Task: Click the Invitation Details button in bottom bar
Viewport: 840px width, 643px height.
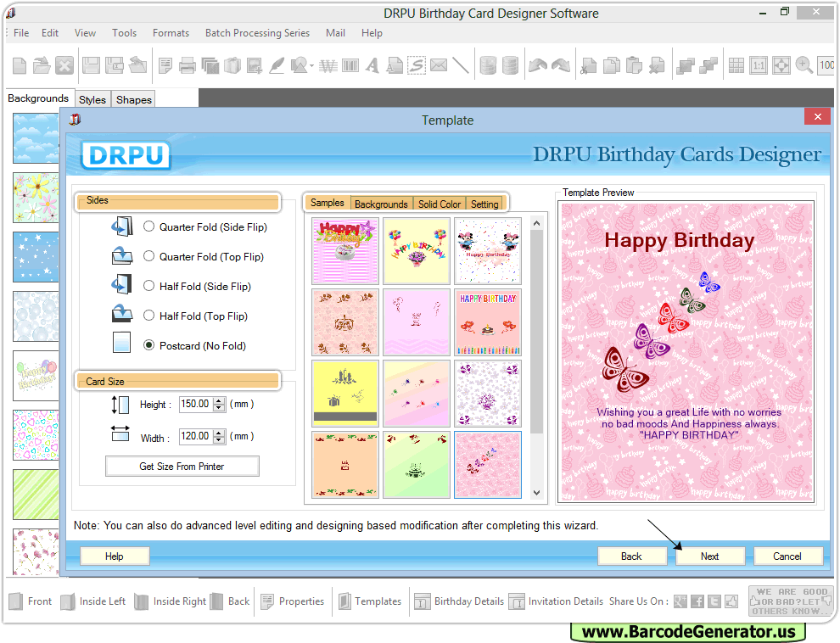Action: coord(556,601)
